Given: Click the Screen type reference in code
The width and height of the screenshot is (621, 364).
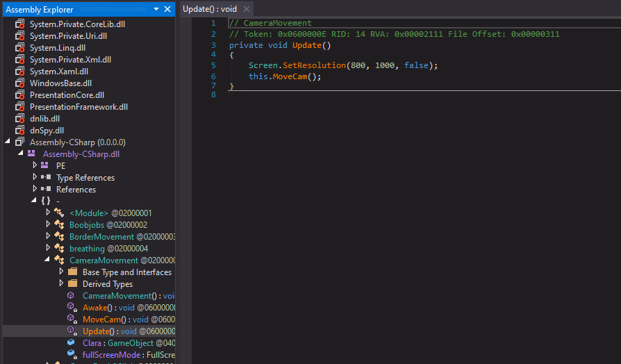Looking at the screenshot, I should click(263, 65).
